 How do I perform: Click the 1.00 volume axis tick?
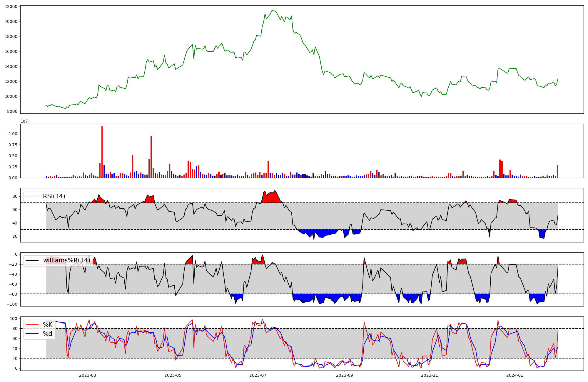[x=13, y=134]
